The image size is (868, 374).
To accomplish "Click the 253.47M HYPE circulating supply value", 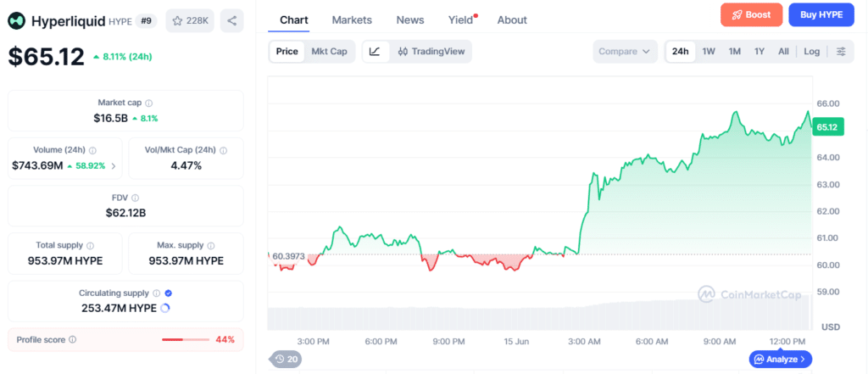I will click(x=119, y=308).
